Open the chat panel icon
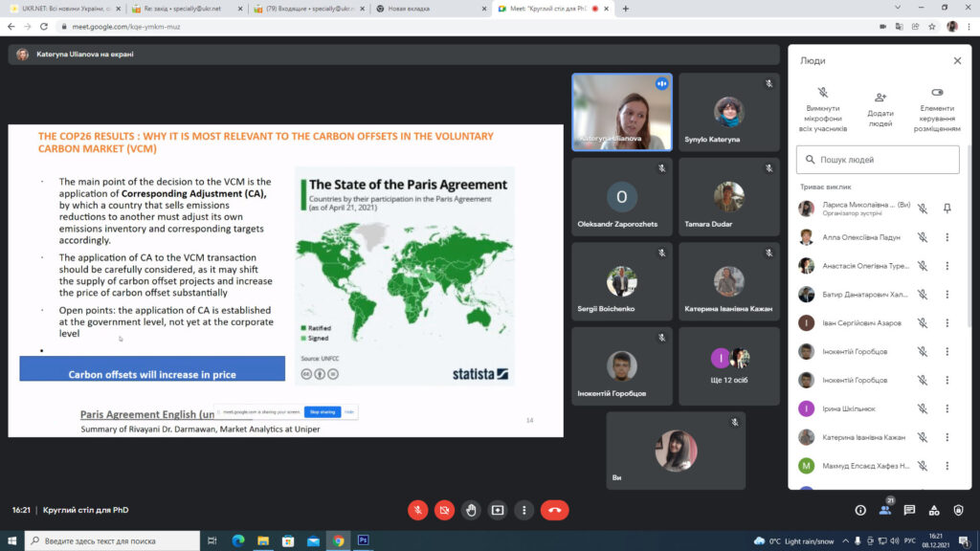The width and height of the screenshot is (980, 551). click(909, 510)
